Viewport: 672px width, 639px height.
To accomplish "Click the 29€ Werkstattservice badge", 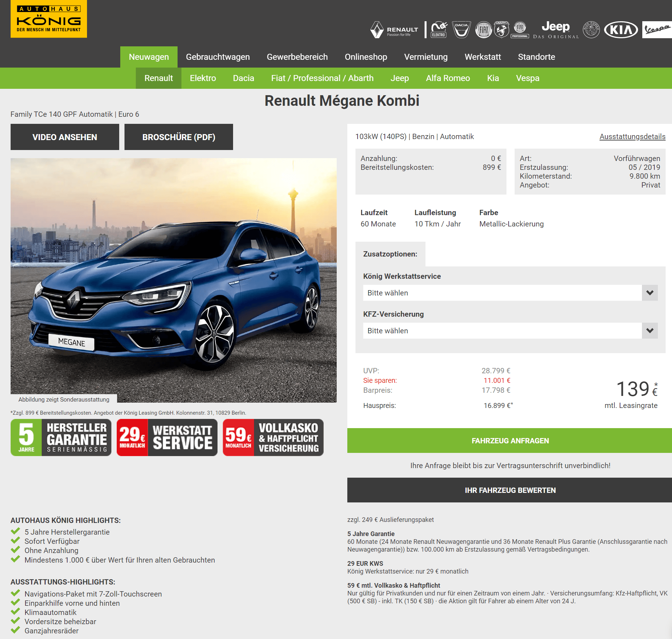I will (167, 437).
